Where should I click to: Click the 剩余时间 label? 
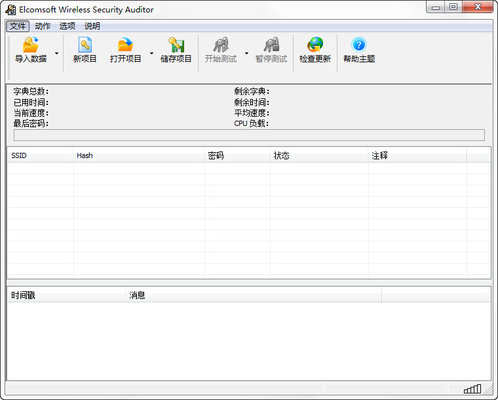252,102
